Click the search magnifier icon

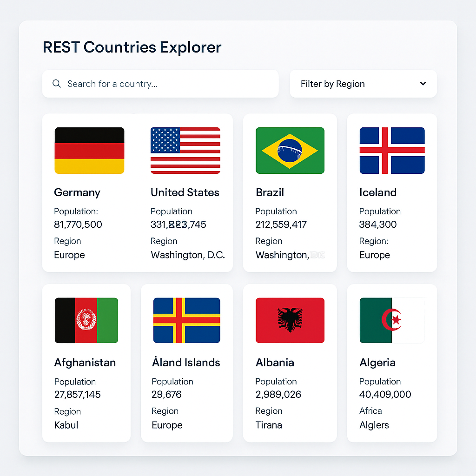pos(57,84)
